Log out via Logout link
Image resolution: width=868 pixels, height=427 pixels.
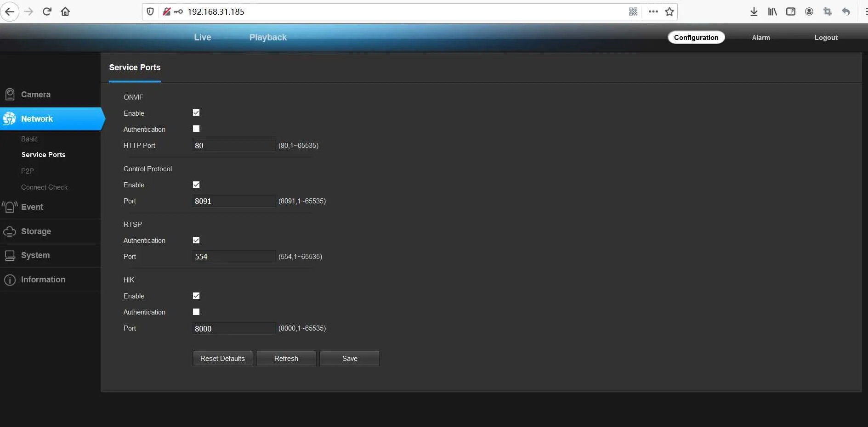click(826, 38)
